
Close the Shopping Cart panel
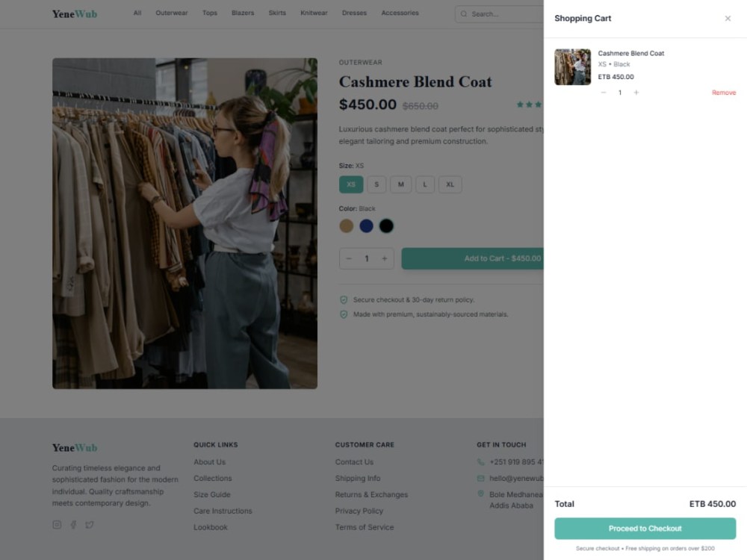pos(728,19)
